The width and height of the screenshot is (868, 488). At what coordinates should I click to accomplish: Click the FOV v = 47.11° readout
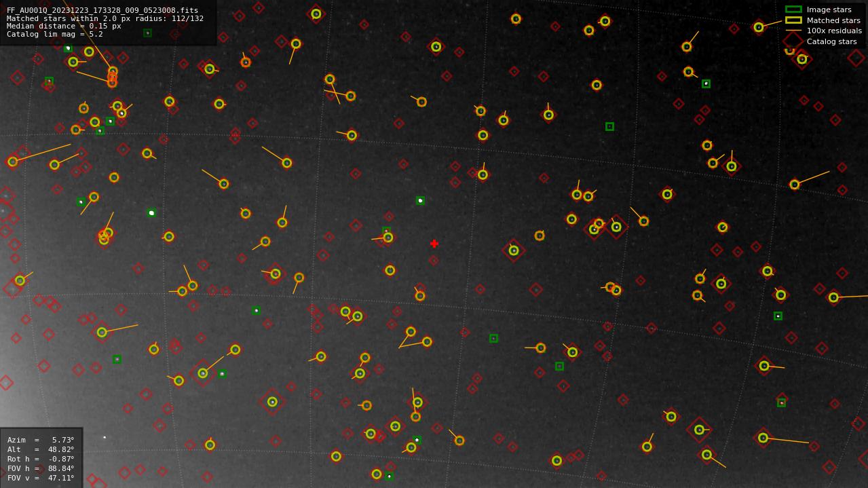click(41, 478)
